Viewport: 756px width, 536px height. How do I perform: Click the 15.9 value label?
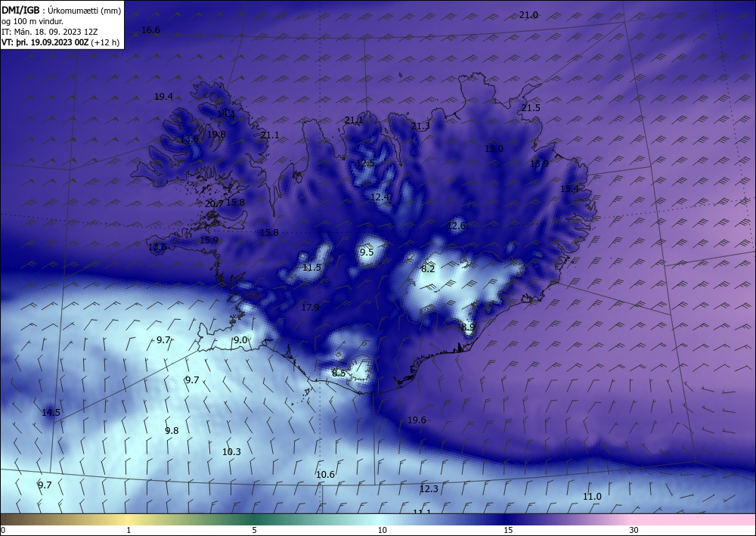209,240
